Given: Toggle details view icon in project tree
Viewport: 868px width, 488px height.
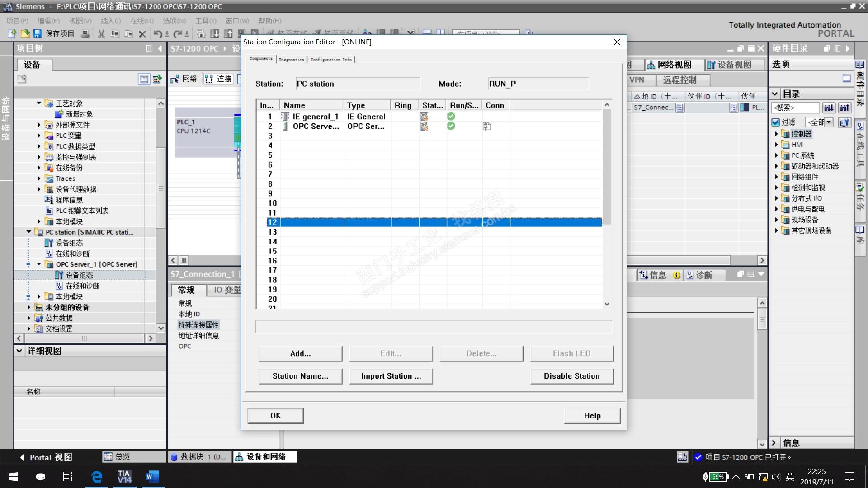Looking at the screenshot, I should [x=144, y=79].
